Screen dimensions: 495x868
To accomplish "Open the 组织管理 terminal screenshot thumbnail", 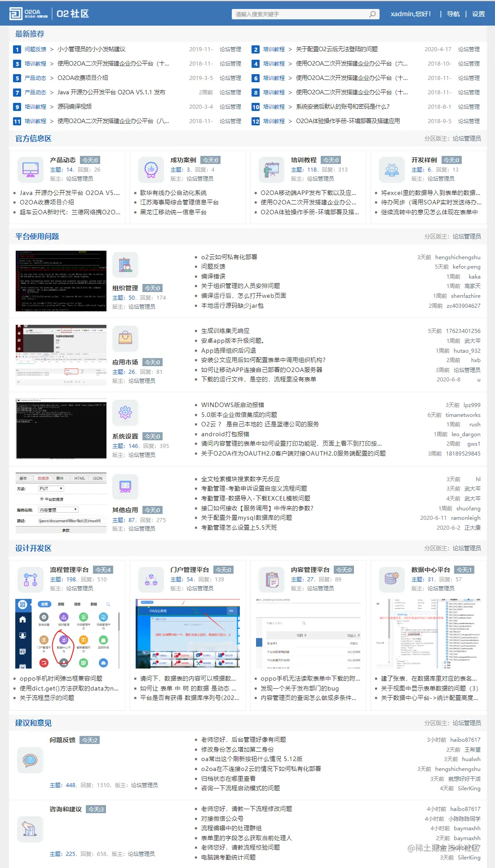I will (x=61, y=281).
